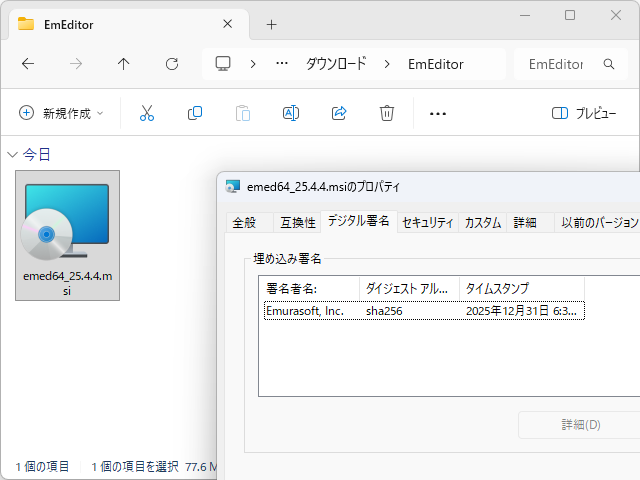Image resolution: width=640 pixels, height=480 pixels.
Task: Click the properties dialog title icon
Action: 233,187
